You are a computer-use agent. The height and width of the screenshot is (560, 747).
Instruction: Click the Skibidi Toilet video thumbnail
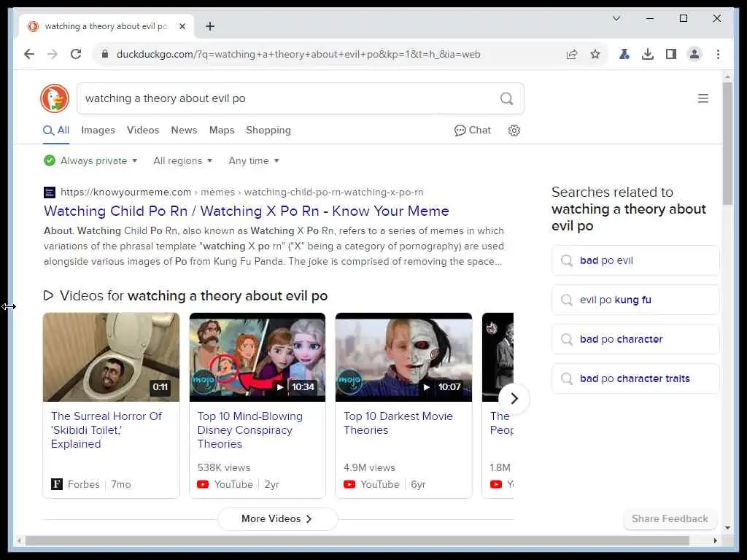pos(111,357)
